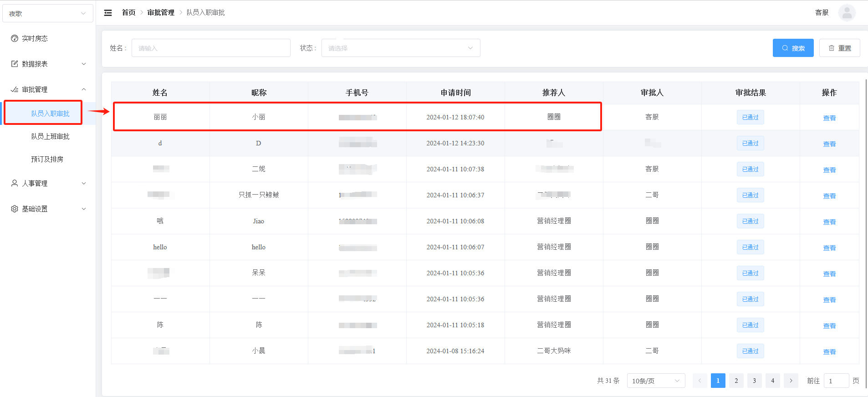Go to page 4 of results

pyautogui.click(x=772, y=381)
